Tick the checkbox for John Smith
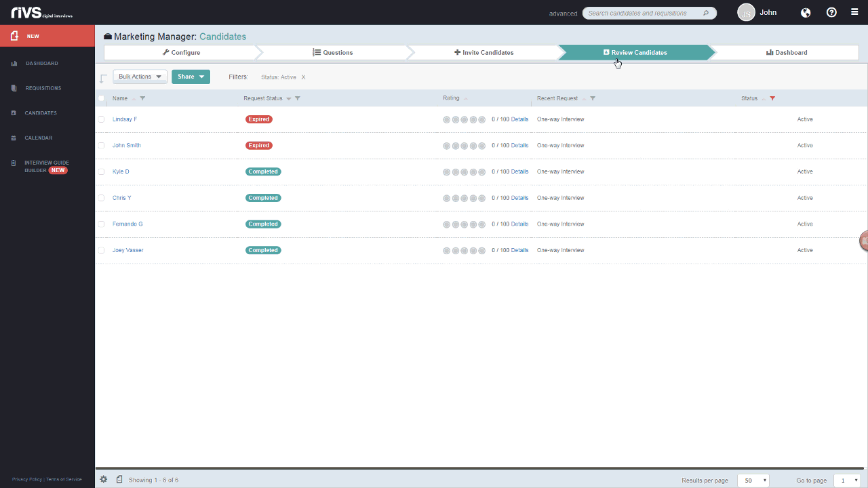Screen dimensions: 868x488 pyautogui.click(x=102, y=146)
